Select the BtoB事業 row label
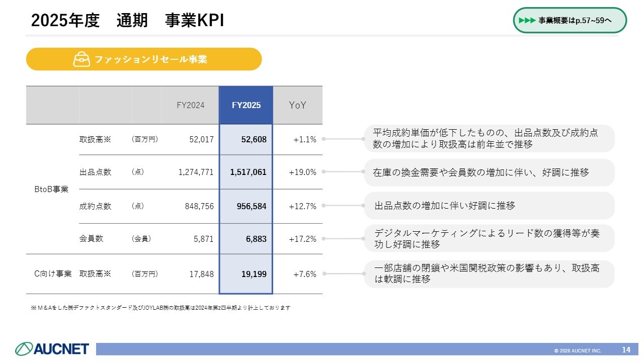The height and width of the screenshot is (362, 644). (51, 189)
